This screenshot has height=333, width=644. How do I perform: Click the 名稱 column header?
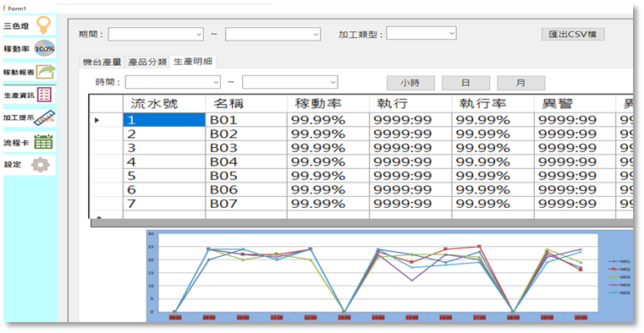pos(246,104)
